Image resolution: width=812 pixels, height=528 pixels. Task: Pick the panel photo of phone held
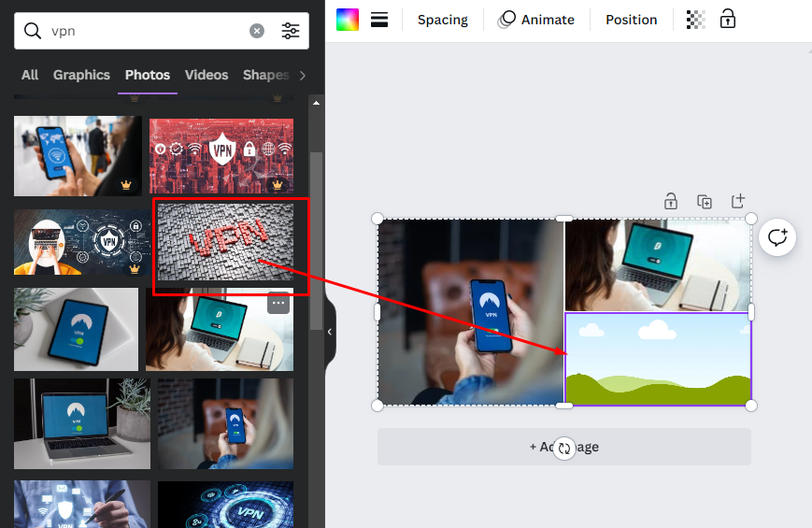coord(225,424)
